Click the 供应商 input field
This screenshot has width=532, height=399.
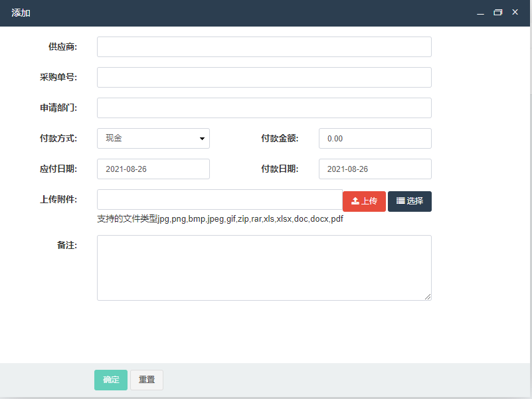coord(264,47)
